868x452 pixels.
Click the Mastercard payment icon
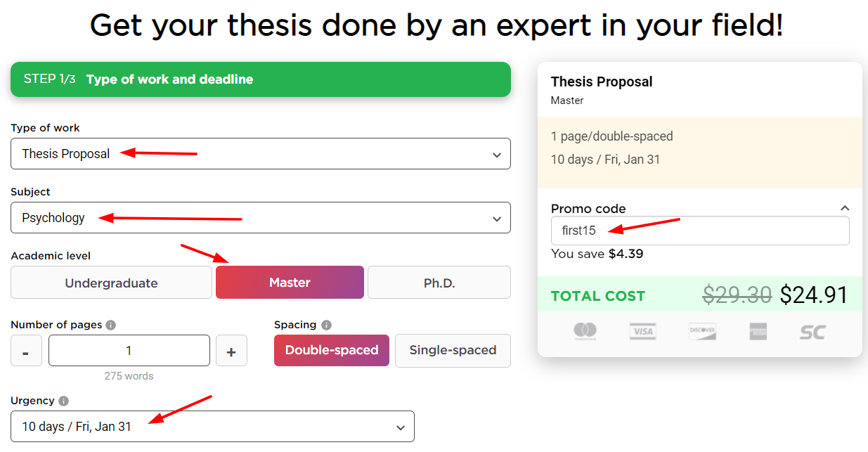point(586,332)
